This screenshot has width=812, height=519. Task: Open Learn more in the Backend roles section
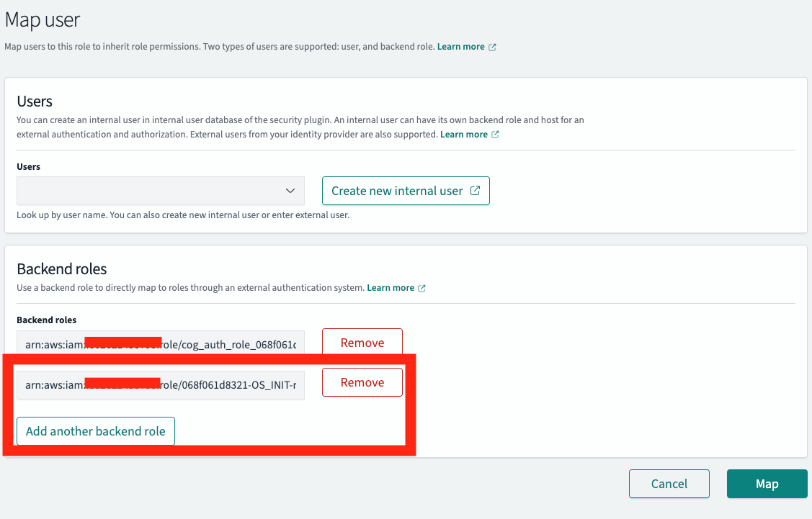pyautogui.click(x=390, y=287)
